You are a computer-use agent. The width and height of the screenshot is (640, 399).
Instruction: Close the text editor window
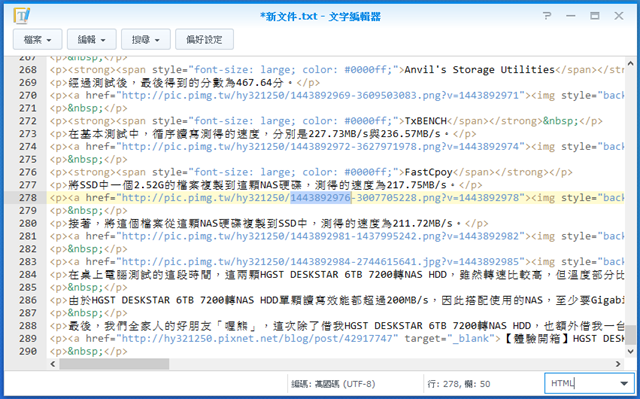(x=619, y=16)
